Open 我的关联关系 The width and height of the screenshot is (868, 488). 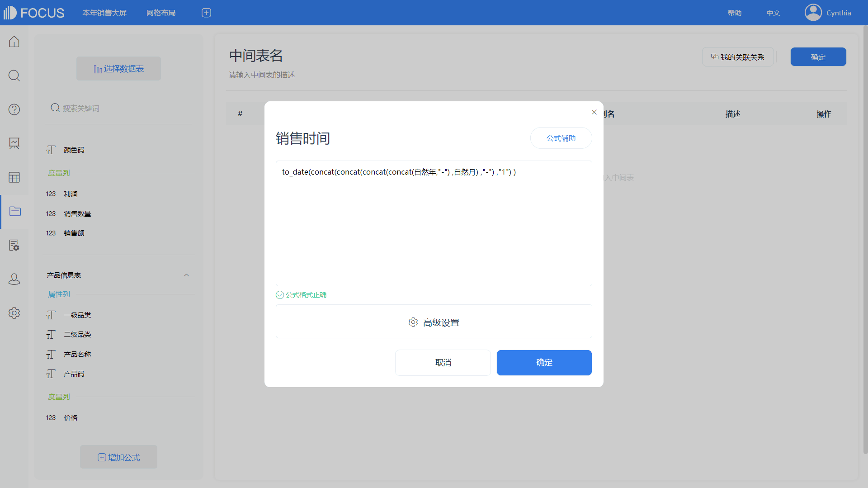pos(738,57)
